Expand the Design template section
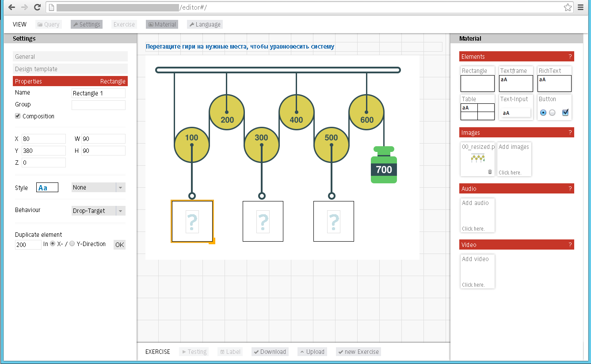Viewport: 591px width, 364px height. (x=70, y=69)
